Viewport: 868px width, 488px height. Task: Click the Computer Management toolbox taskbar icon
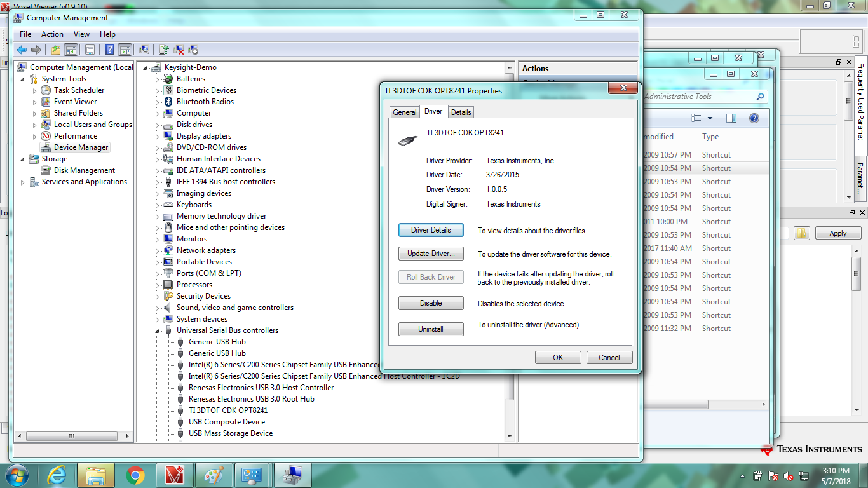(292, 475)
